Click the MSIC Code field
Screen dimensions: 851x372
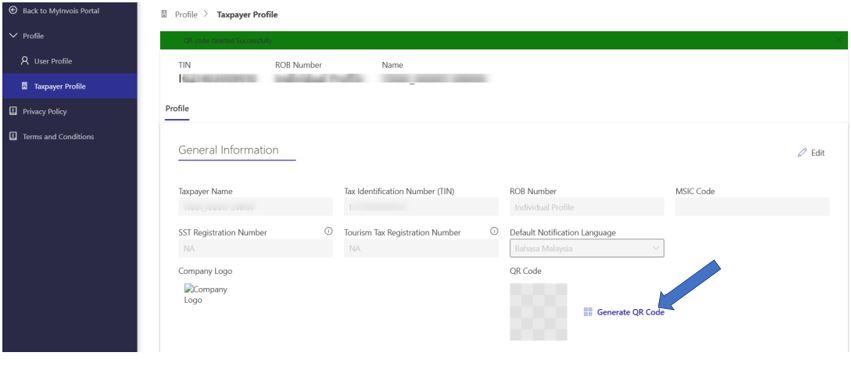click(752, 207)
